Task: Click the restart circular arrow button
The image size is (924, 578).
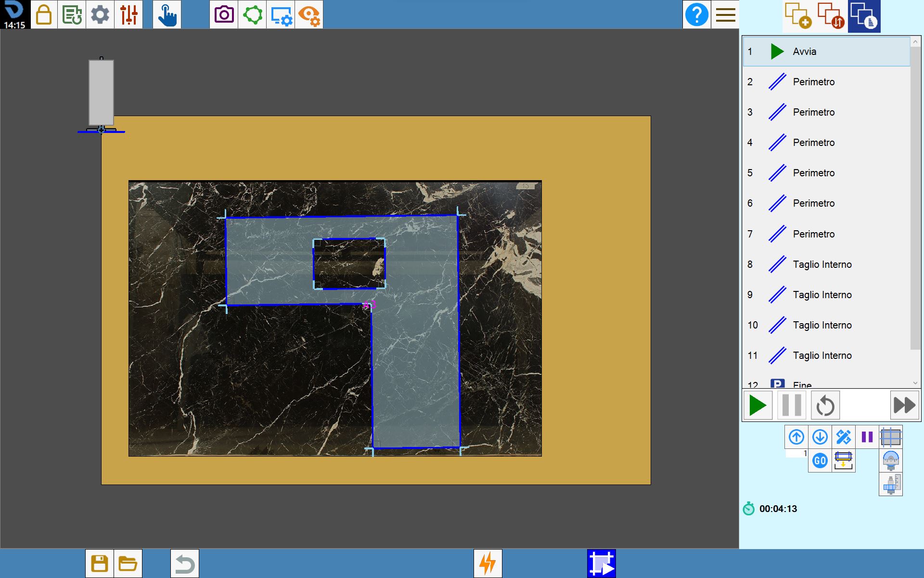Action: pos(825,405)
